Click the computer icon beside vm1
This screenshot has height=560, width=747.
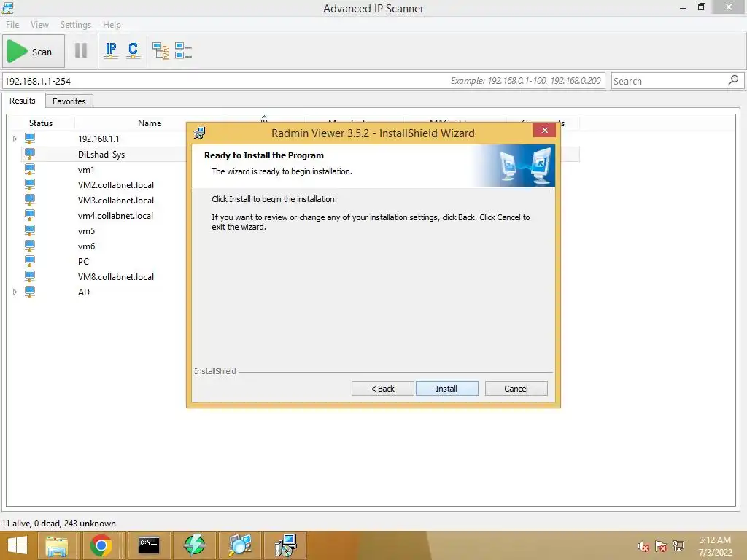point(30,169)
